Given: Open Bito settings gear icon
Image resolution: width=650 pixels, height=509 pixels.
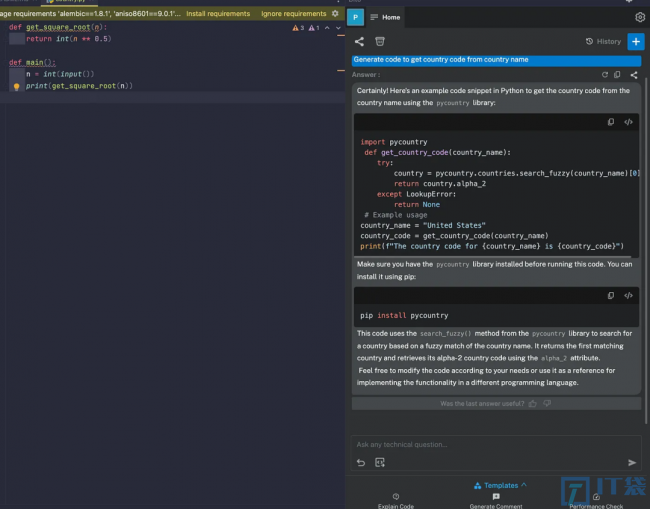Looking at the screenshot, I should tap(640, 17).
